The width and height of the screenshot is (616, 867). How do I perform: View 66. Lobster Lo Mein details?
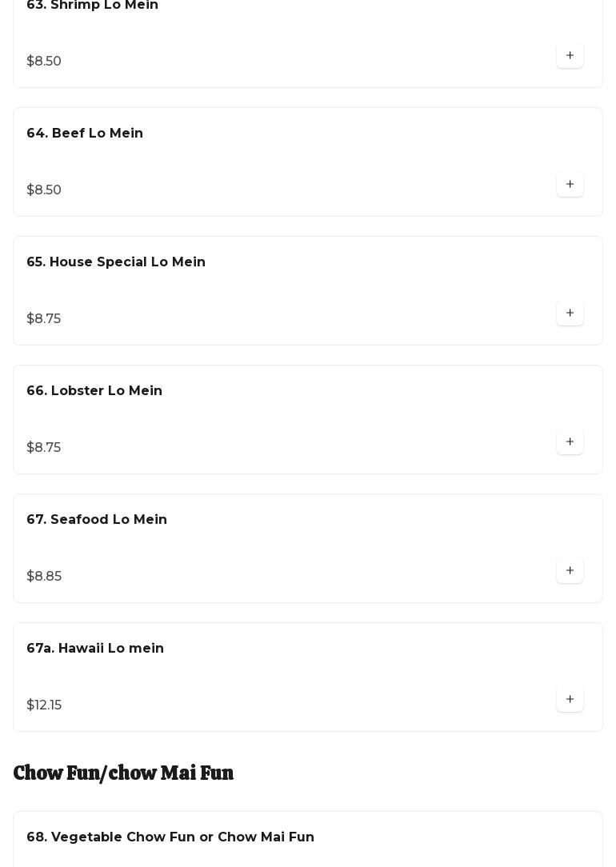[x=94, y=391]
